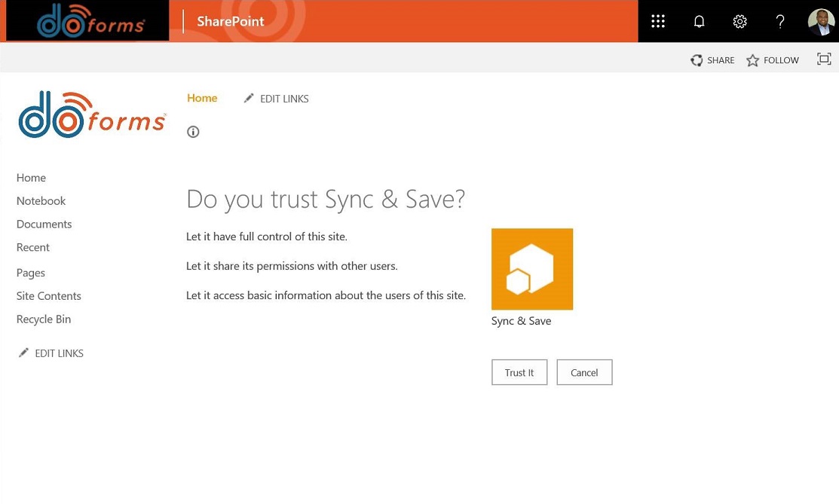
Task: Click the Sync & Save app name label
Action: click(x=521, y=321)
